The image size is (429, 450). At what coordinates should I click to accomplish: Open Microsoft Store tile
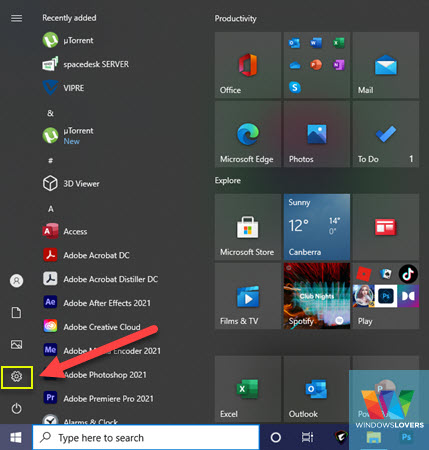tap(248, 227)
